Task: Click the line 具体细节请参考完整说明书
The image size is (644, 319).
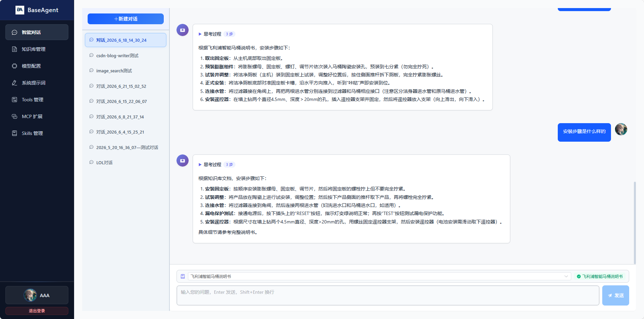Action: [228, 232]
